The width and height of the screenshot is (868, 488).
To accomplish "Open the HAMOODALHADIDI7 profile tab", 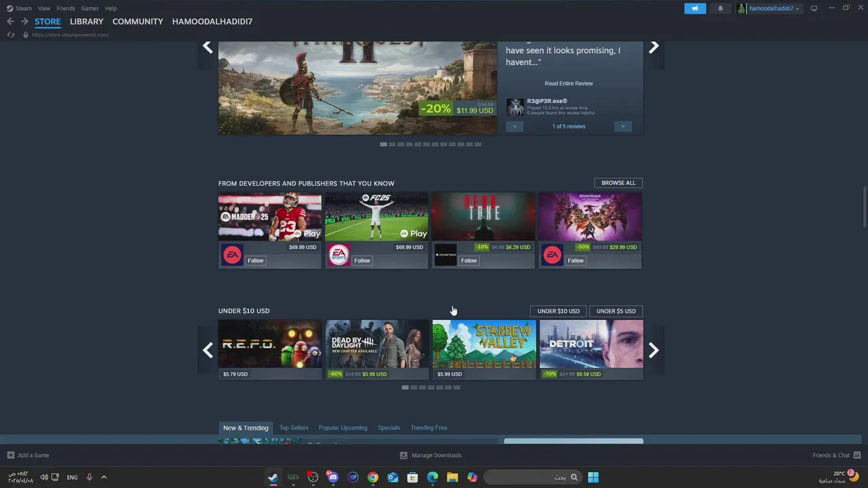I will pyautogui.click(x=212, y=22).
